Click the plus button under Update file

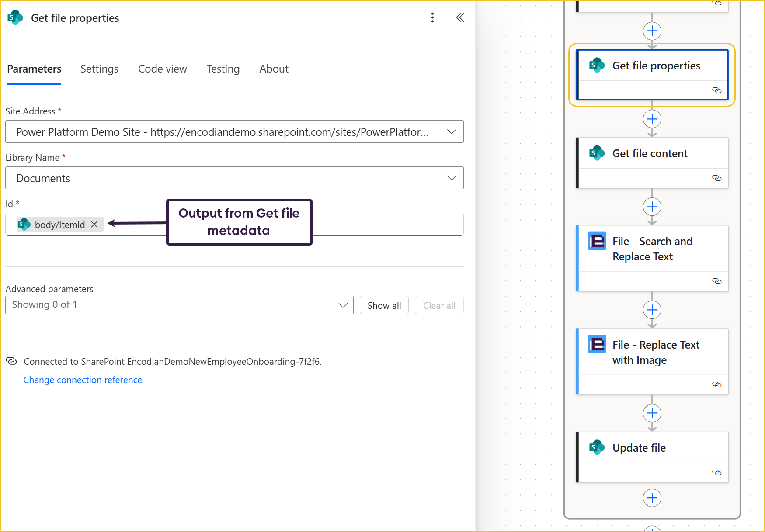652,498
